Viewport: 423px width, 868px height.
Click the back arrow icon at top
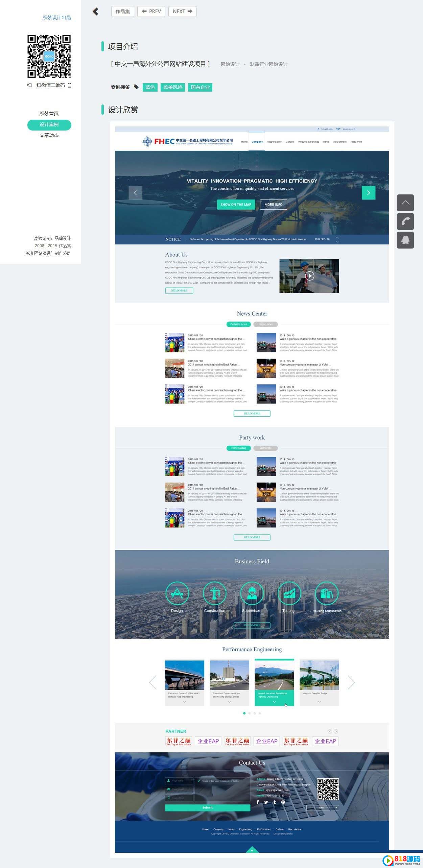click(96, 11)
